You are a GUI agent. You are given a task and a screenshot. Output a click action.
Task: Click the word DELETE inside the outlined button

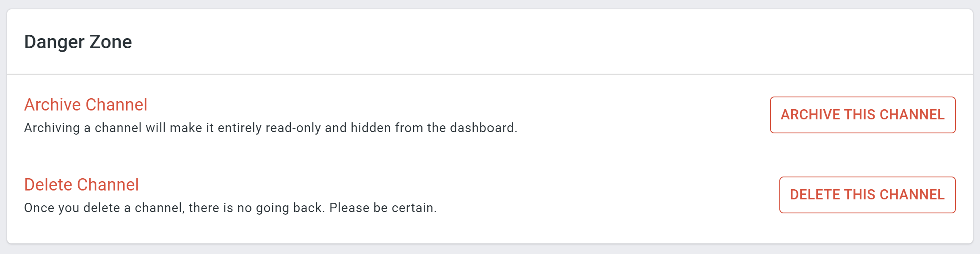[x=815, y=195]
